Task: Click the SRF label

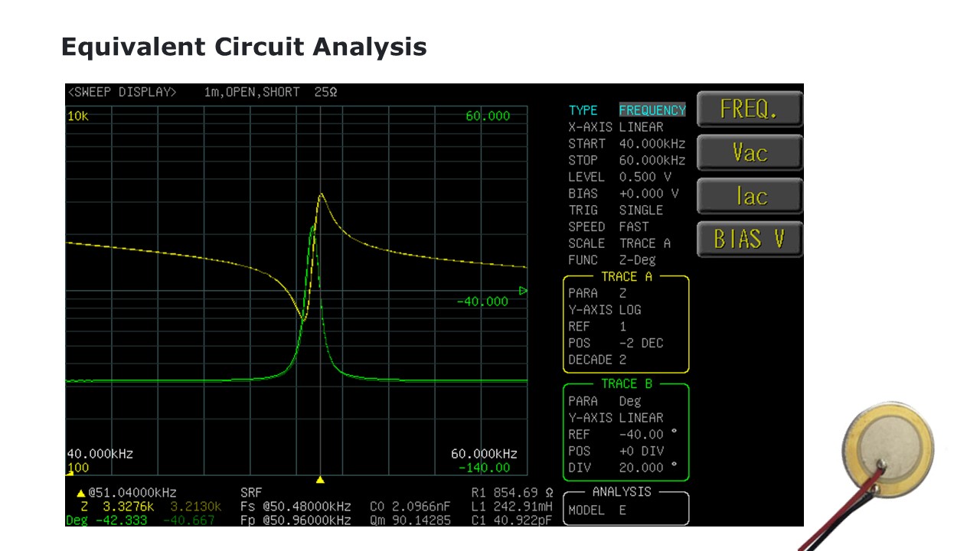Action: pos(251,493)
